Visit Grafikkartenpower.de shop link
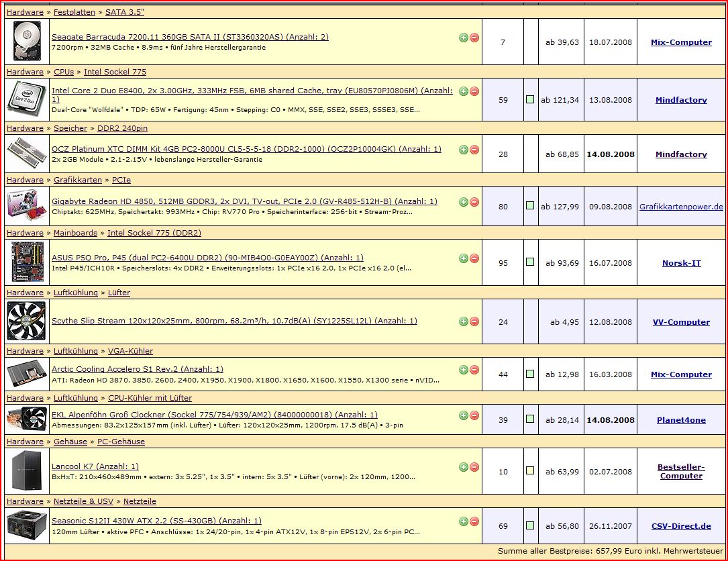This screenshot has width=728, height=561. (681, 207)
